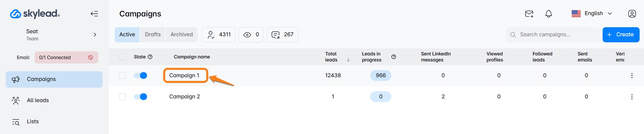This screenshot has height=134, width=644.
Task: Switch to the Archived tab
Action: [182, 35]
